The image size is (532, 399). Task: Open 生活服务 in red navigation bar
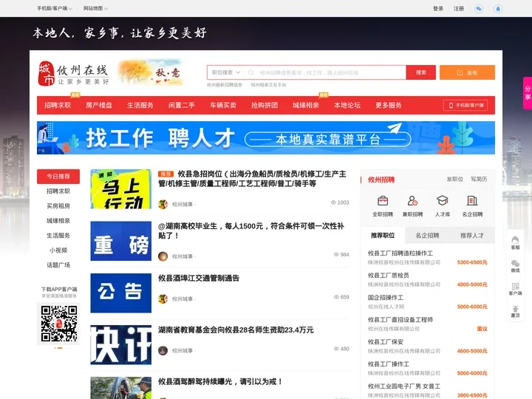click(140, 105)
